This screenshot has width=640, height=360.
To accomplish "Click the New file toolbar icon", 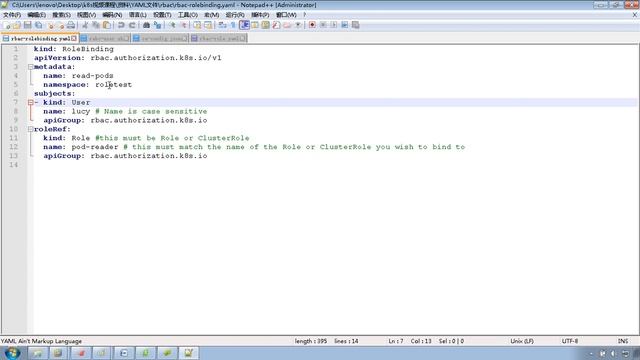I will click(x=7, y=25).
